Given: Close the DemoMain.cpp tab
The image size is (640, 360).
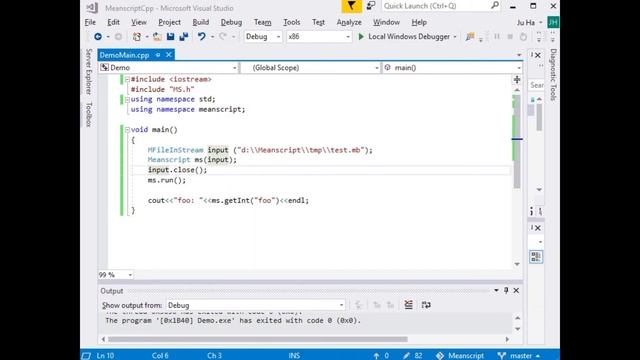Looking at the screenshot, I should [169, 55].
